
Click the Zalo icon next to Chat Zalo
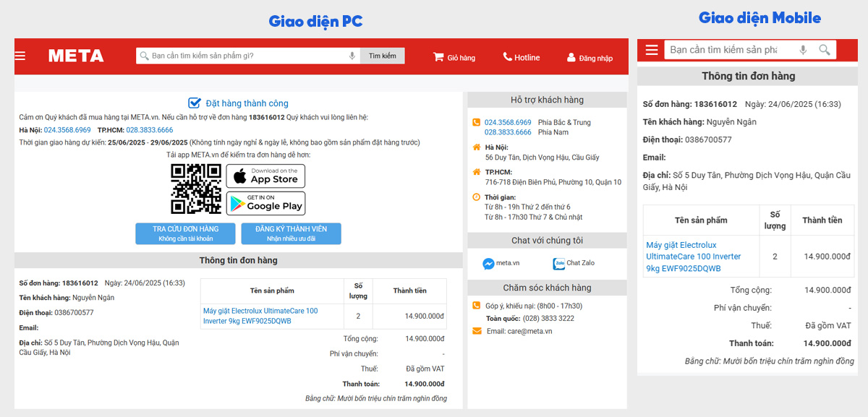click(559, 264)
